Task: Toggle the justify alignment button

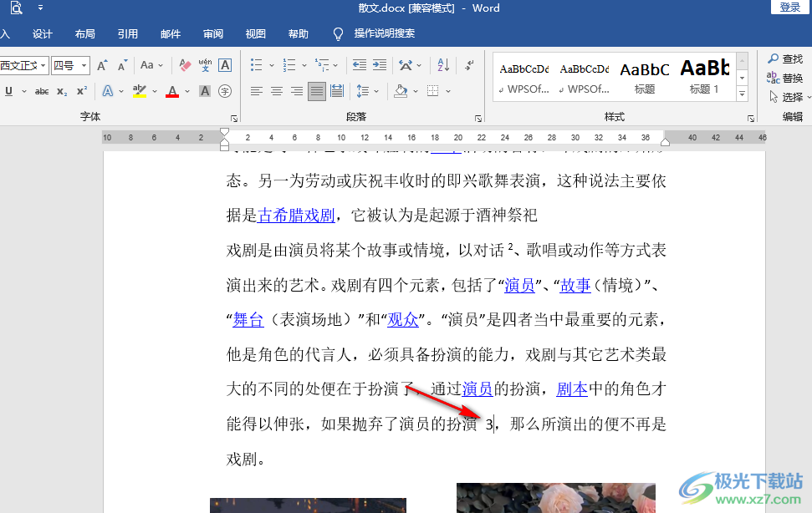Action: pyautogui.click(x=317, y=91)
